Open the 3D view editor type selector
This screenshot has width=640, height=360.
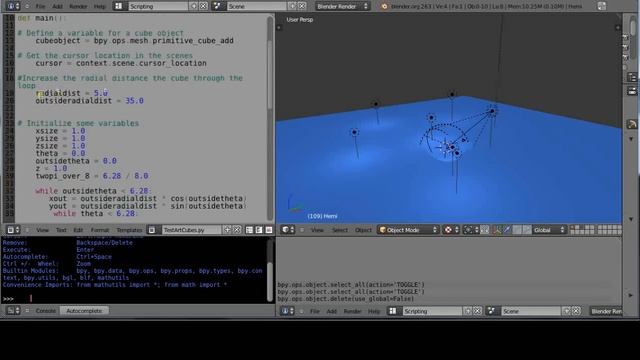pyautogui.click(x=288, y=230)
